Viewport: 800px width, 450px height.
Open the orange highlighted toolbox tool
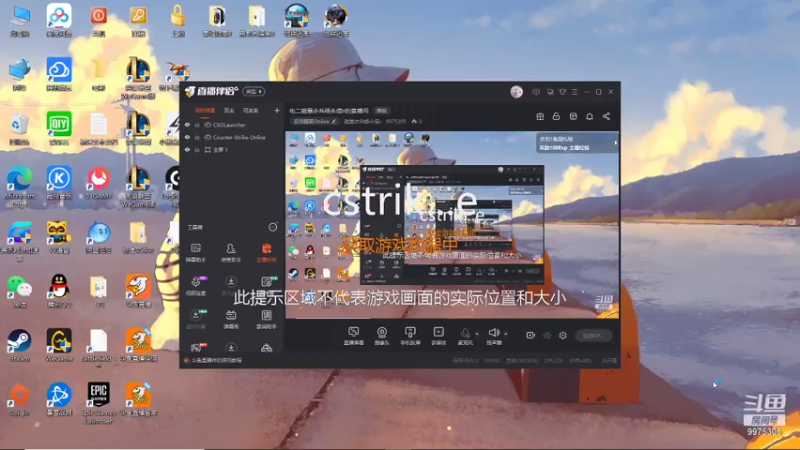[266, 252]
